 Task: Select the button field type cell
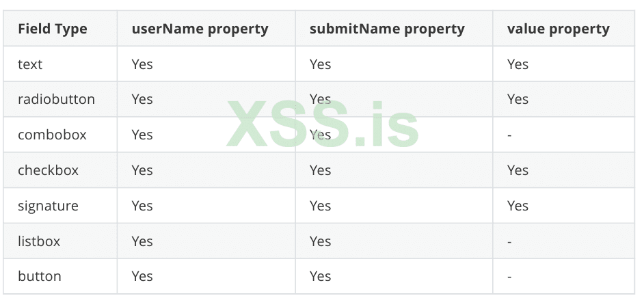[39, 276]
